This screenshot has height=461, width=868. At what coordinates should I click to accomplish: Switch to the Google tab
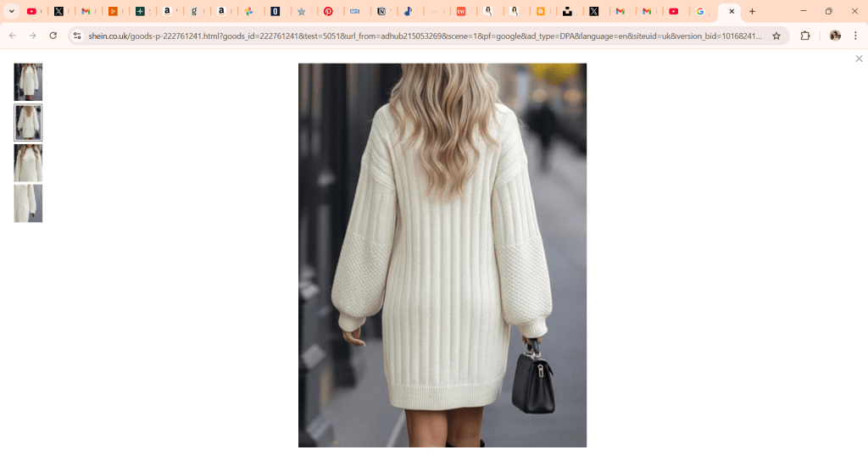click(700, 12)
